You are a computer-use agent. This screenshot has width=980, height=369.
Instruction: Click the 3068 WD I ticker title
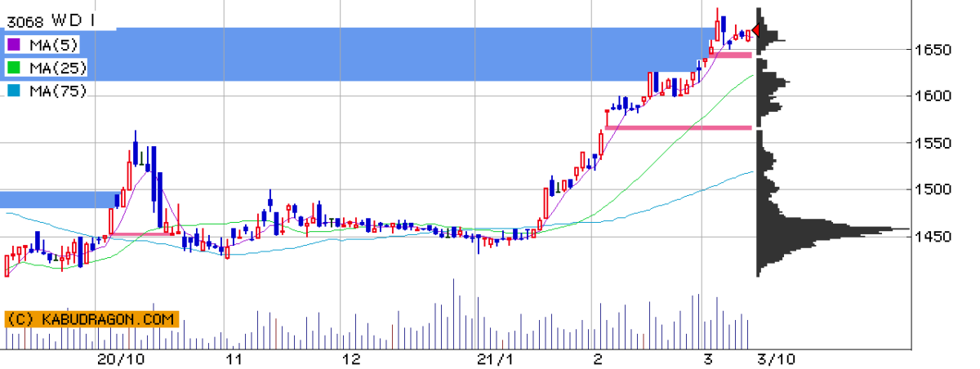51,19
